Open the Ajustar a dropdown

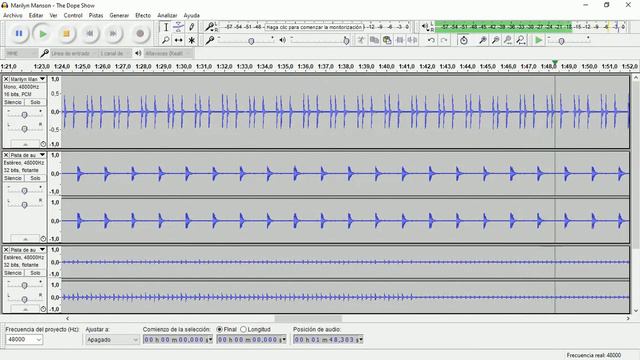pyautogui.click(x=112, y=339)
